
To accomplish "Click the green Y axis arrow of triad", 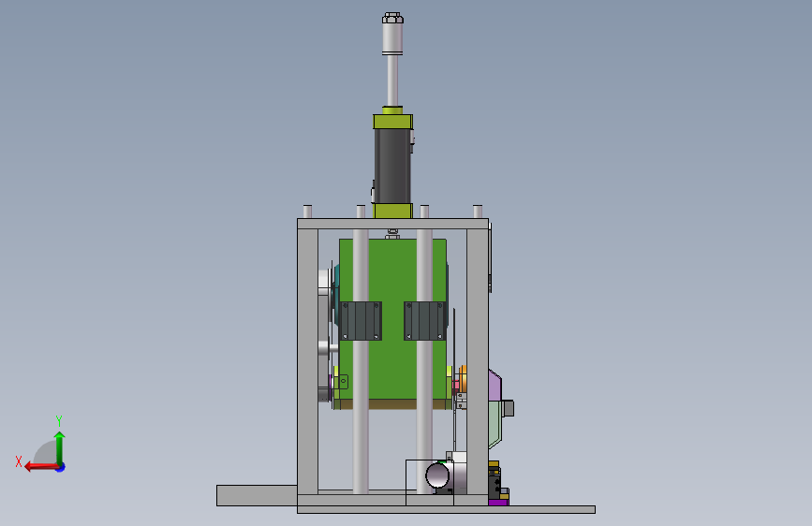I will [60, 447].
